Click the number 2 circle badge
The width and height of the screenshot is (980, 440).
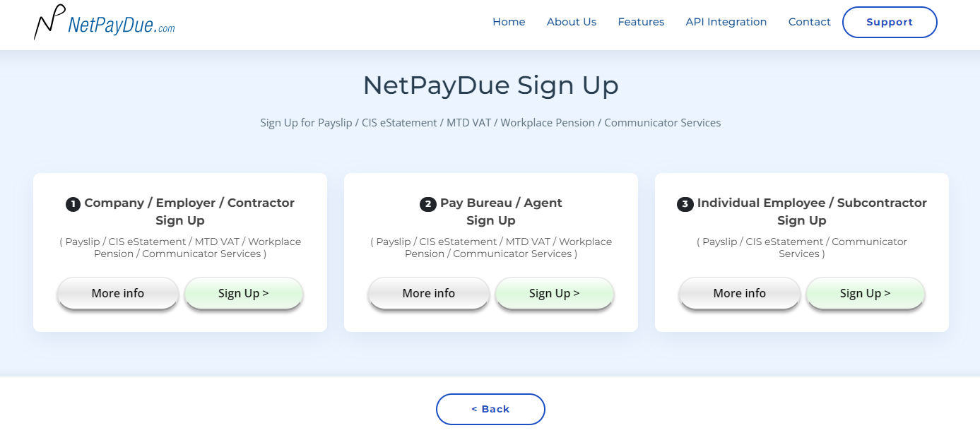(427, 204)
